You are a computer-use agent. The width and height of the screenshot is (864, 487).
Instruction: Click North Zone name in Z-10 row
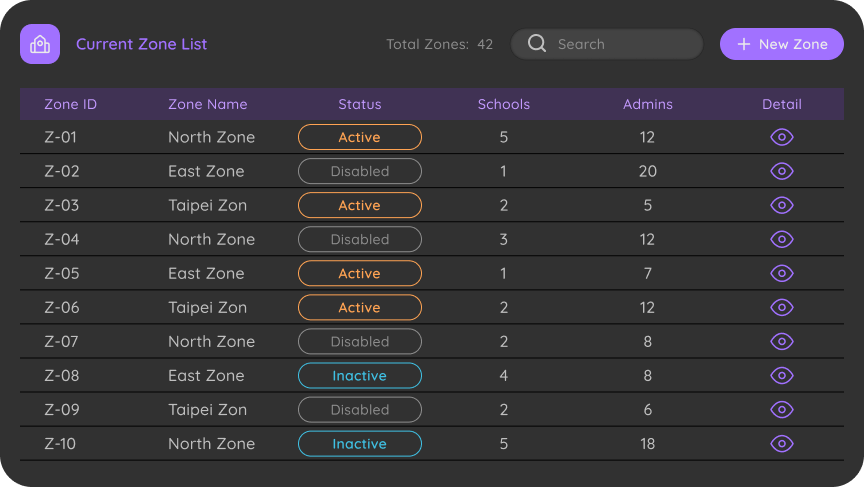(212, 443)
